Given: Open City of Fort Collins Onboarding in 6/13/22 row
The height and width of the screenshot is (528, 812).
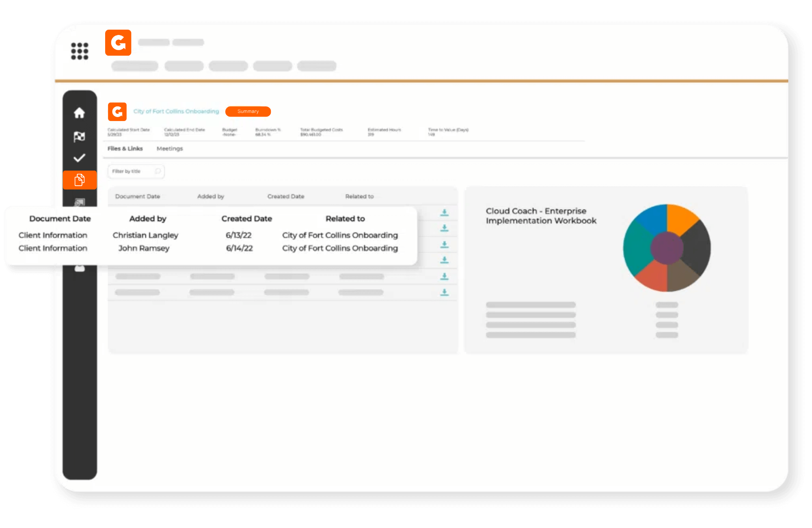Looking at the screenshot, I should [340, 235].
